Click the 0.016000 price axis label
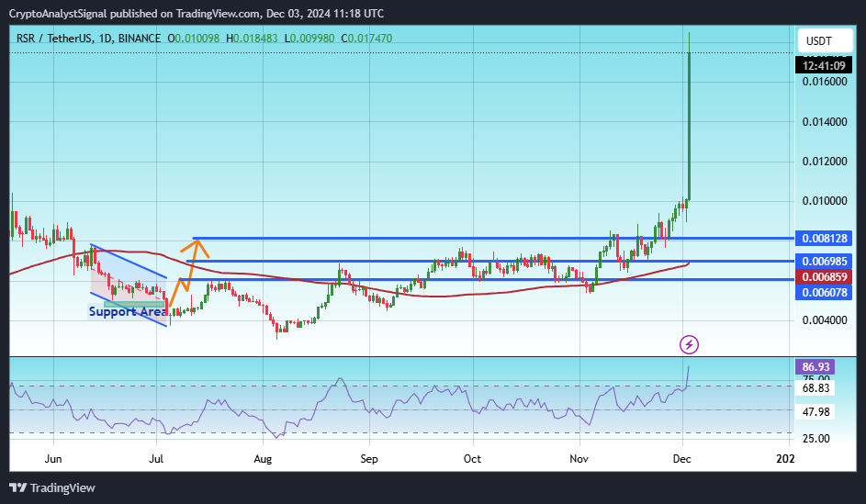 825,82
